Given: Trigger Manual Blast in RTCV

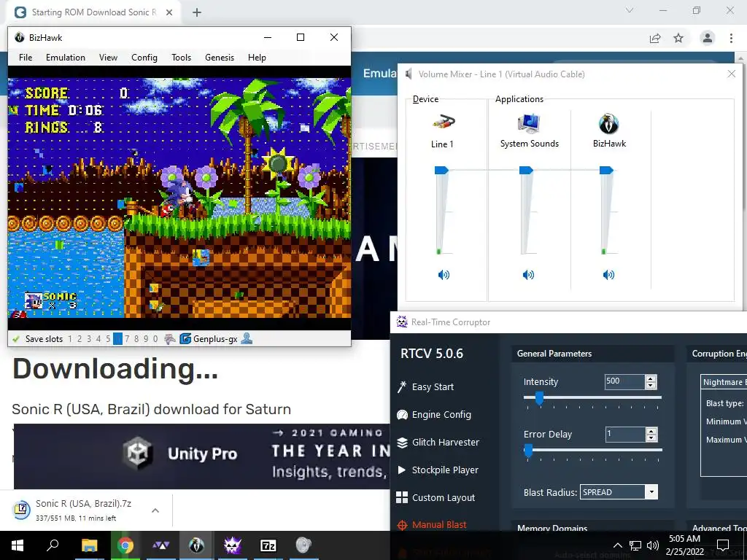Looking at the screenshot, I should 432,525.
